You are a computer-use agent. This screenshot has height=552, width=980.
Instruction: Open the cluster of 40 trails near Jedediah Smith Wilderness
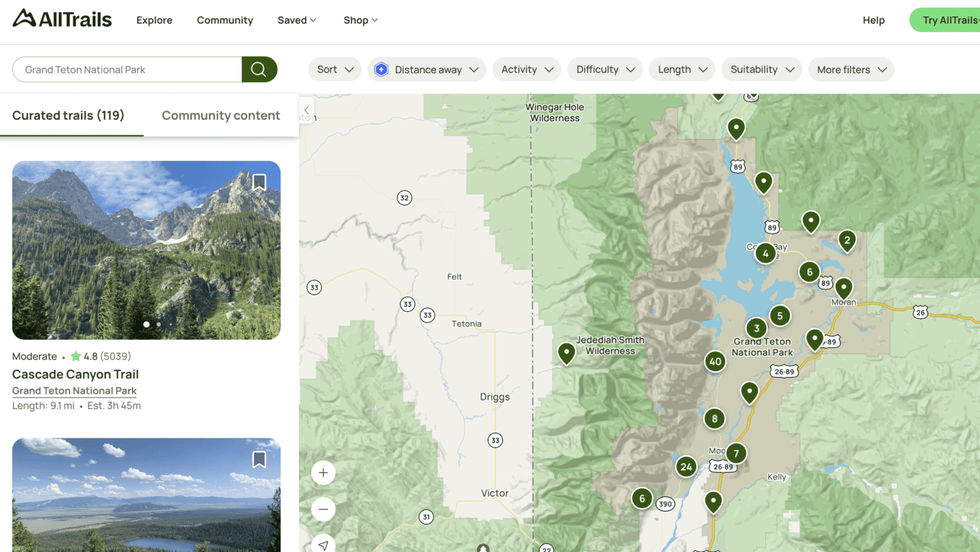pos(715,361)
